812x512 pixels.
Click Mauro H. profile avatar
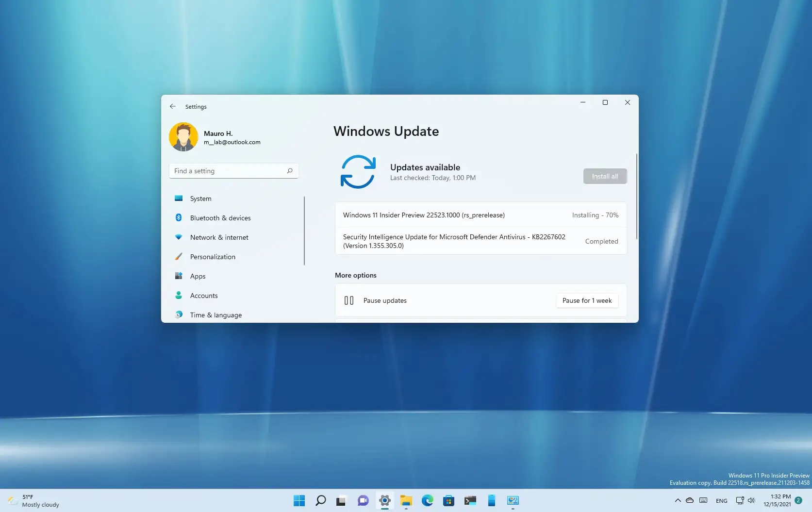point(183,137)
